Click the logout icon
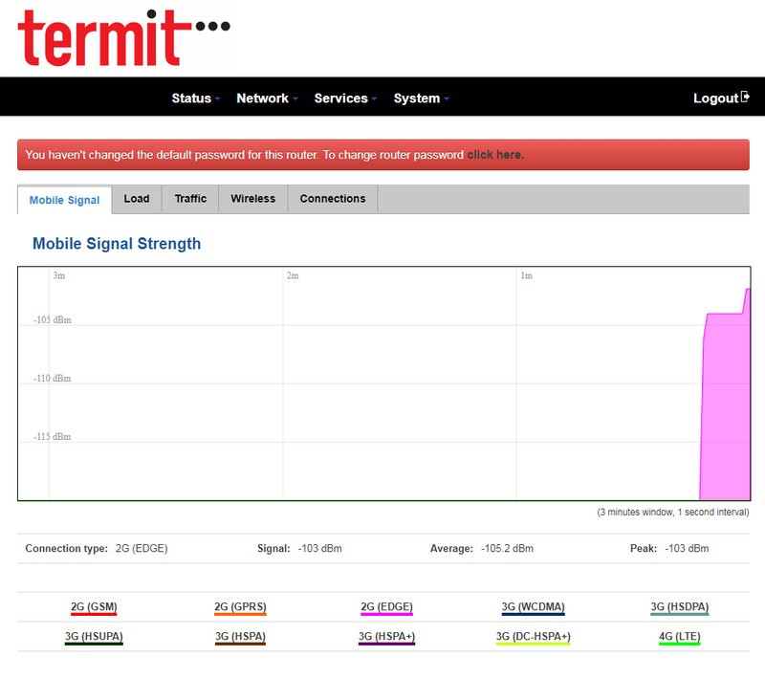The image size is (765, 700). 746,97
